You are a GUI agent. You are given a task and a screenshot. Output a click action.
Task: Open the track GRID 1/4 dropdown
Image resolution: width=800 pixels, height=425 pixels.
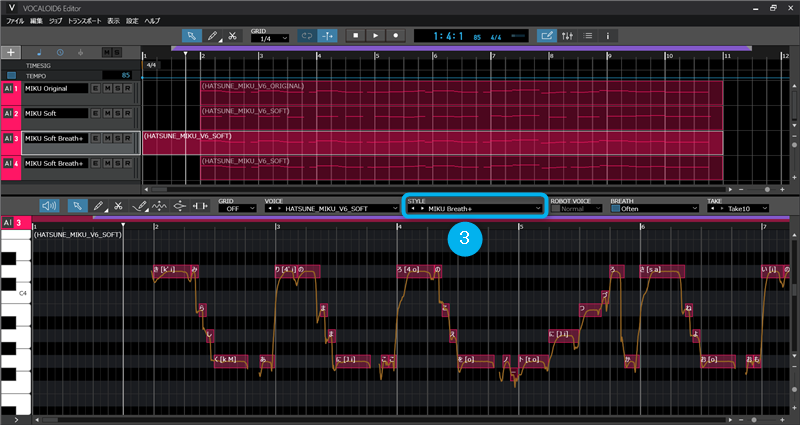coord(270,39)
